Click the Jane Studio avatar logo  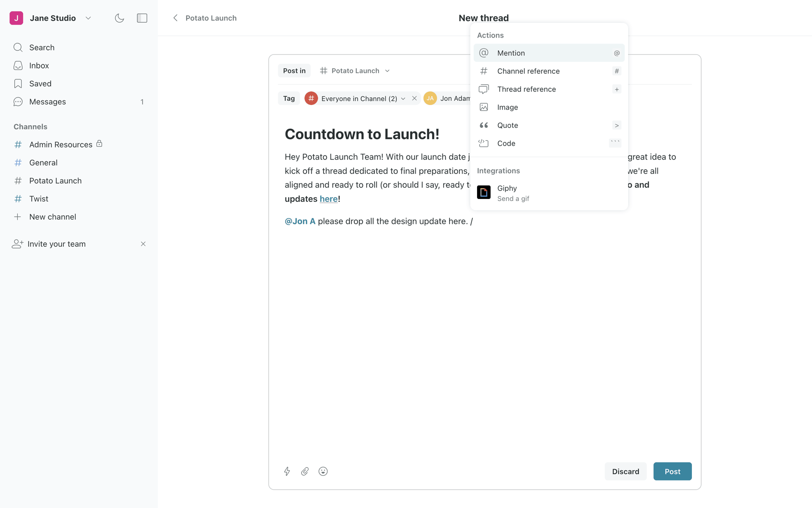click(x=16, y=18)
